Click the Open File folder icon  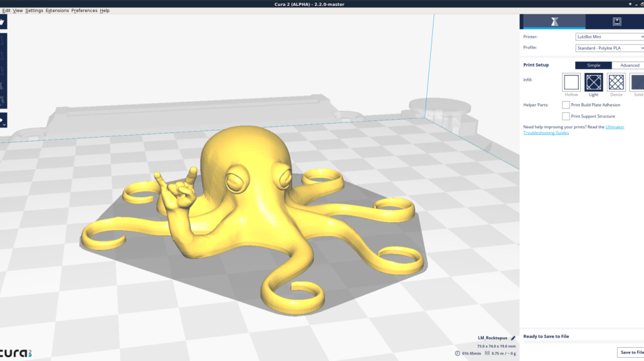[2, 22]
